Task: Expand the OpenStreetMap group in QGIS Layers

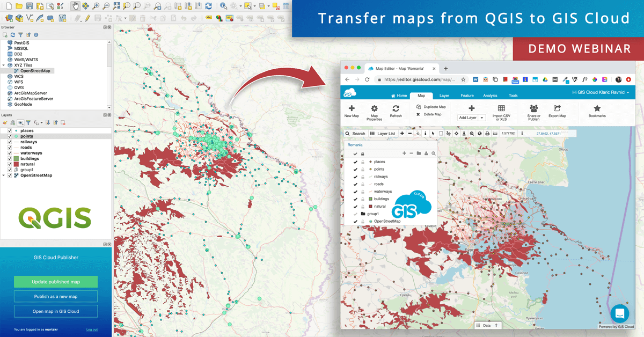Action: [3, 175]
